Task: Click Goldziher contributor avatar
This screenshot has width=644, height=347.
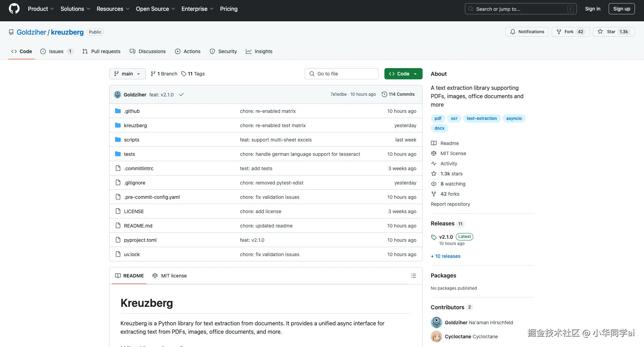Action: coord(437,323)
